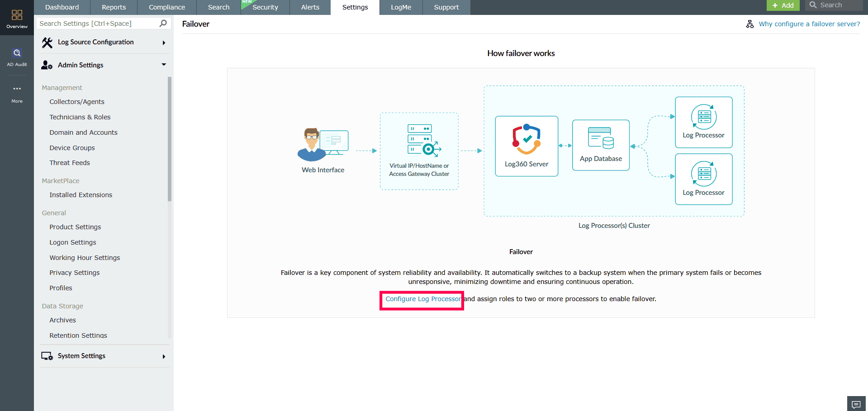Image resolution: width=868 pixels, height=411 pixels.
Task: Open the Security tab
Action: click(266, 7)
